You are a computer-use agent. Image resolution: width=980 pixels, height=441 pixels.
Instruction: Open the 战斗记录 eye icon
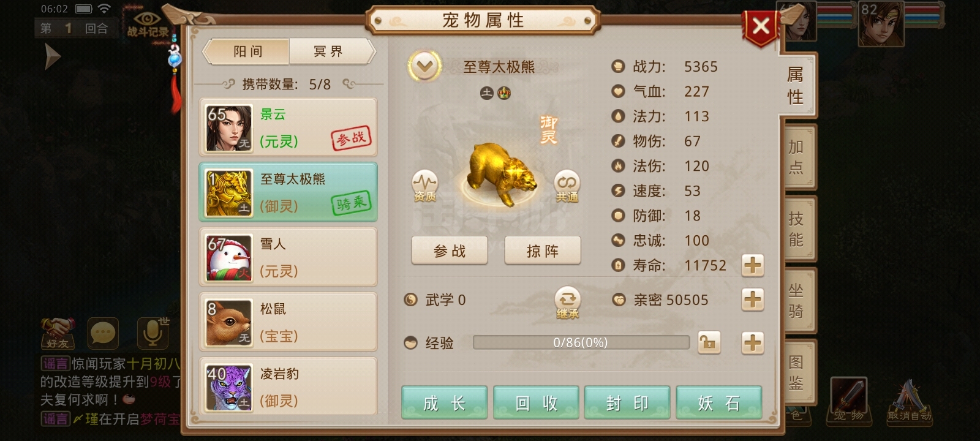148,23
